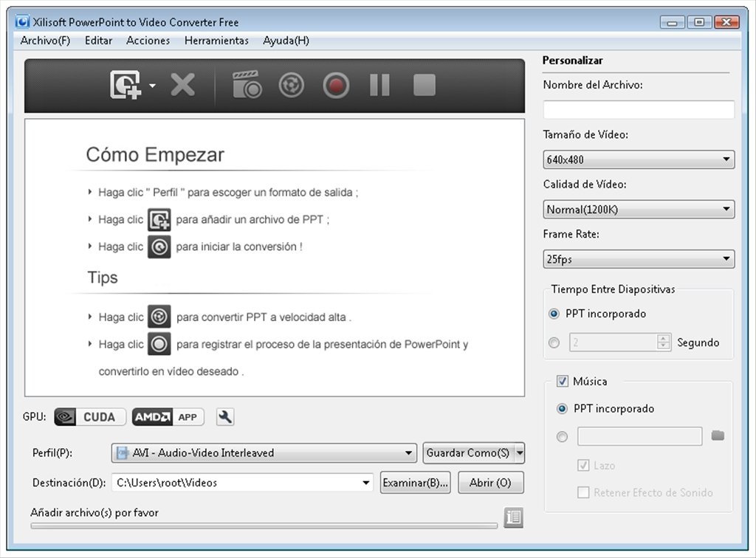The image size is (756, 558).
Task: Click the high-speed convert icon under Tips
Action: (x=159, y=317)
